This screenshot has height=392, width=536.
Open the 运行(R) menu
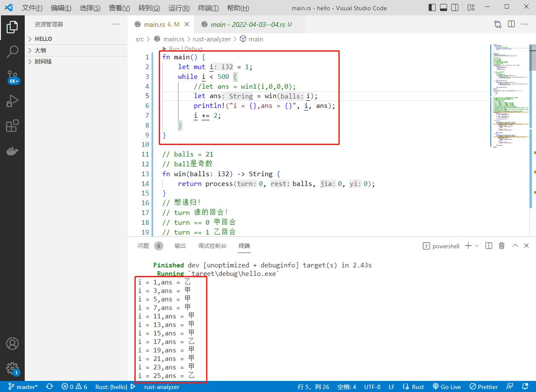pos(179,8)
